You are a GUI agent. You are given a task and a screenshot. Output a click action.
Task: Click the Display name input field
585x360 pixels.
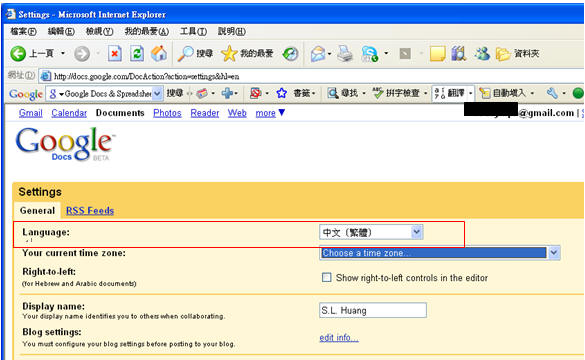(373, 310)
